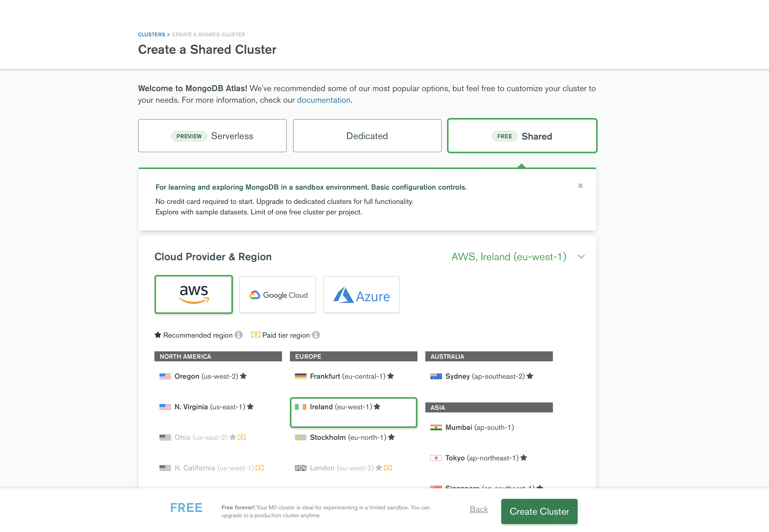
Task: Click the Paid tier region info icon
Action: tap(316, 335)
